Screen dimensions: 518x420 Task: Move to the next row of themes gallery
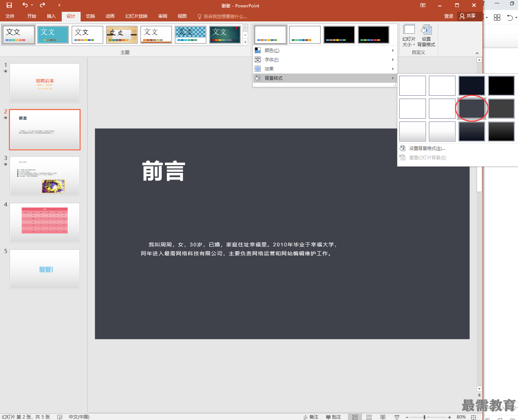point(246,35)
